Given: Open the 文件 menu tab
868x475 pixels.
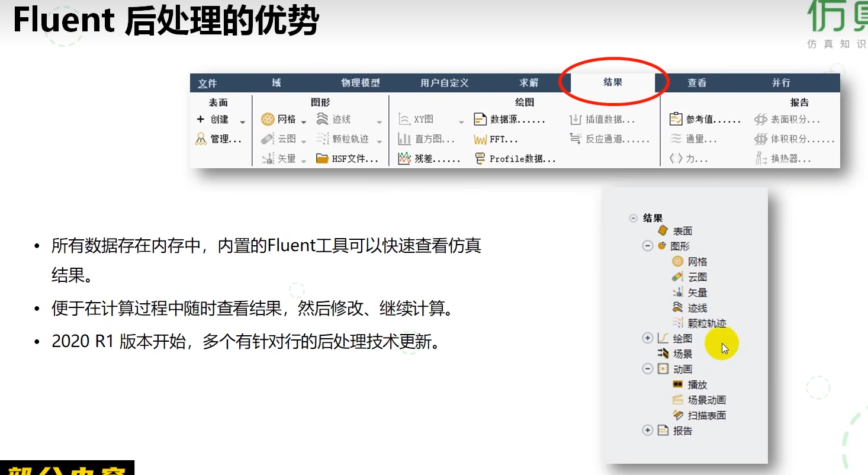Looking at the screenshot, I should pyautogui.click(x=207, y=83).
